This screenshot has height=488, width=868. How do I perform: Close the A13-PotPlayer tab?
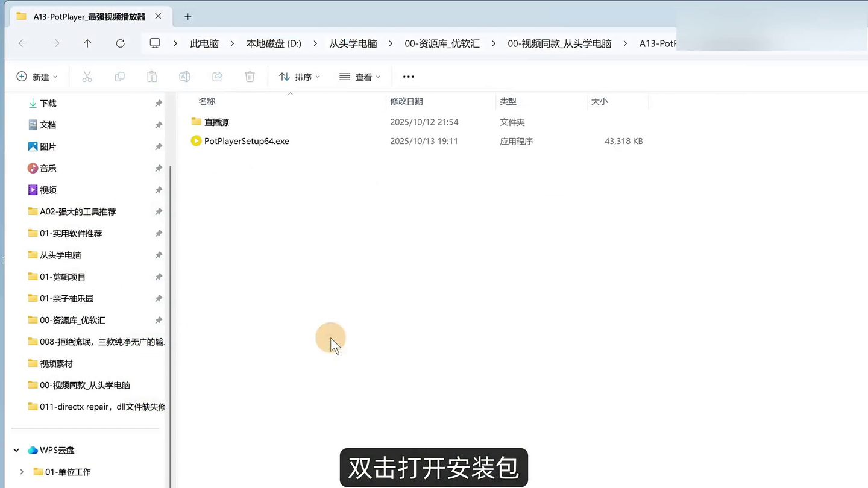pos(158,16)
